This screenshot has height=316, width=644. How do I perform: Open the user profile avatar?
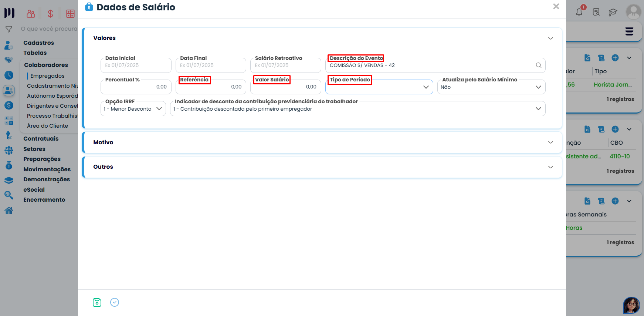[633, 12]
